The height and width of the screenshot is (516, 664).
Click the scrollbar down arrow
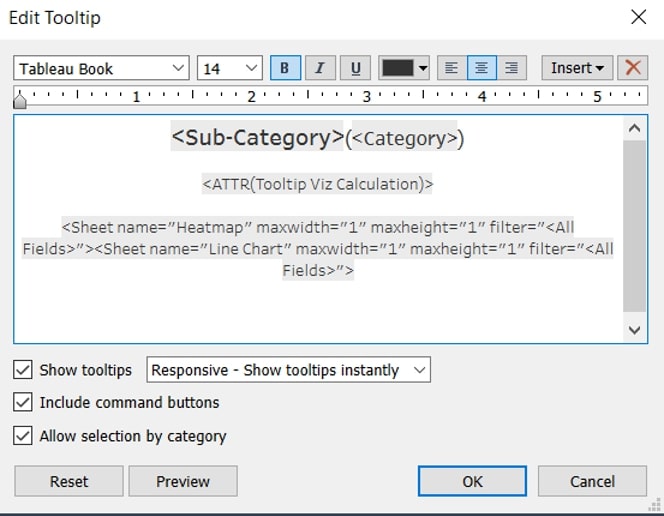click(x=634, y=330)
